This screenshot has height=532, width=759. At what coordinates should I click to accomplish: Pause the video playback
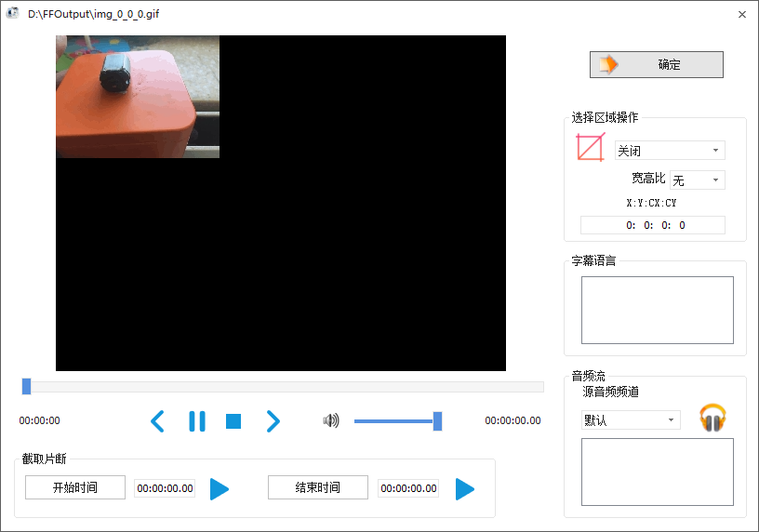tap(197, 421)
